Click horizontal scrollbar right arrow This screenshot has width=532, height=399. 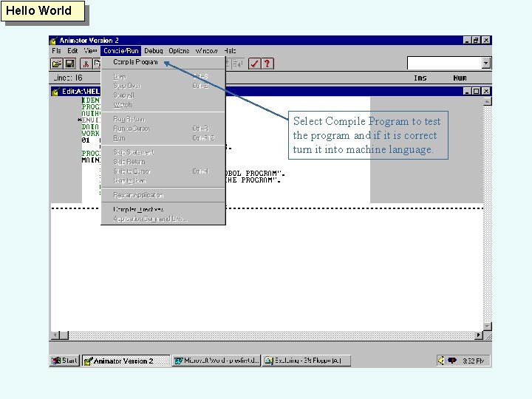(x=479, y=335)
